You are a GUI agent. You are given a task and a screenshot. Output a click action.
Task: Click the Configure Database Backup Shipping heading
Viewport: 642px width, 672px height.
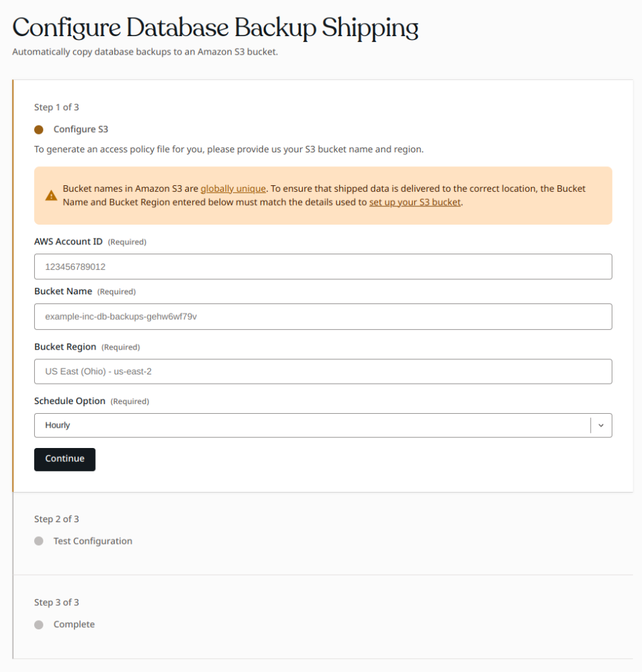(215, 28)
